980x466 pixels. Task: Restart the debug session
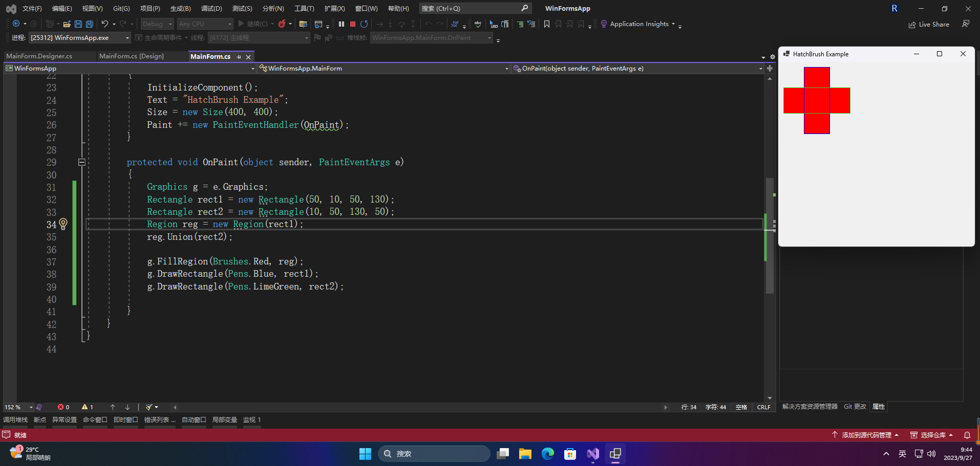pyautogui.click(x=364, y=24)
